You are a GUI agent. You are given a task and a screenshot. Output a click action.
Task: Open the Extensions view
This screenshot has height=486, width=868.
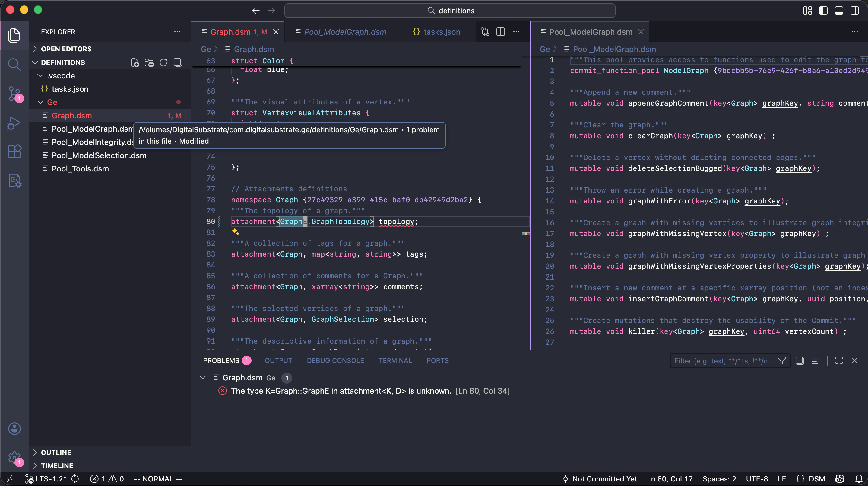point(14,152)
